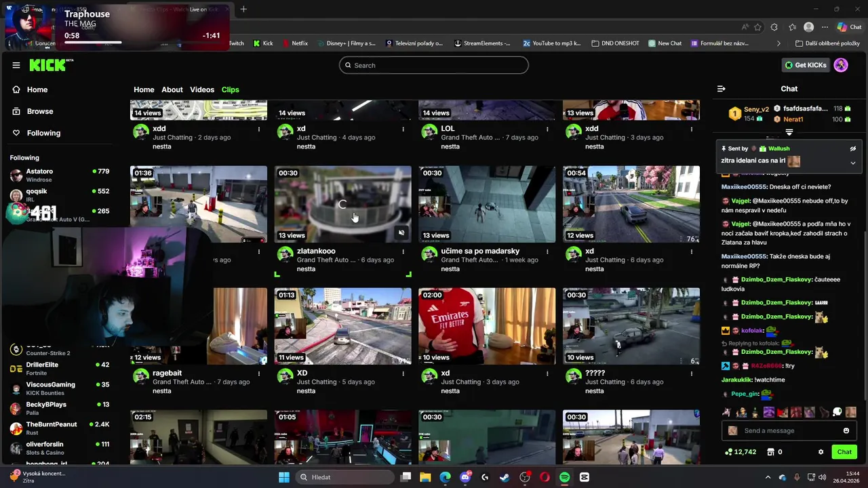Seek the Traphouse media playback progress bar
868x488 pixels.
[142, 43]
